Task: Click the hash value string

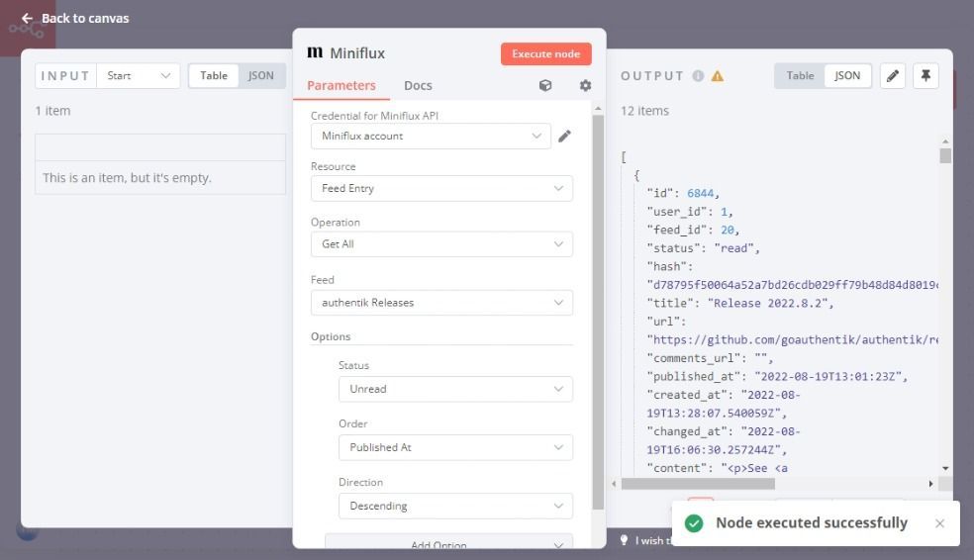Action: click(x=792, y=285)
